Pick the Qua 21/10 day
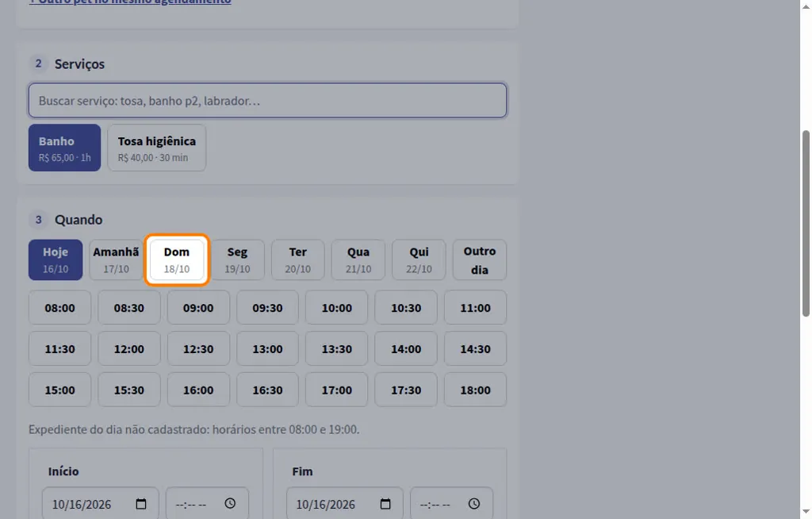Viewport: 812px width, 519px height. tap(358, 259)
